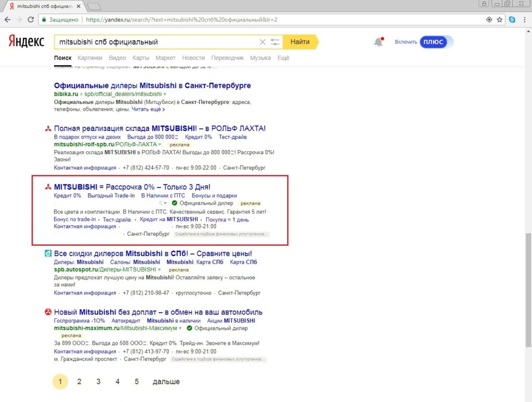Click the Тест-драйв sitelink in РОЛЬФ ad
The width and height of the screenshot is (532, 402).
point(233,137)
